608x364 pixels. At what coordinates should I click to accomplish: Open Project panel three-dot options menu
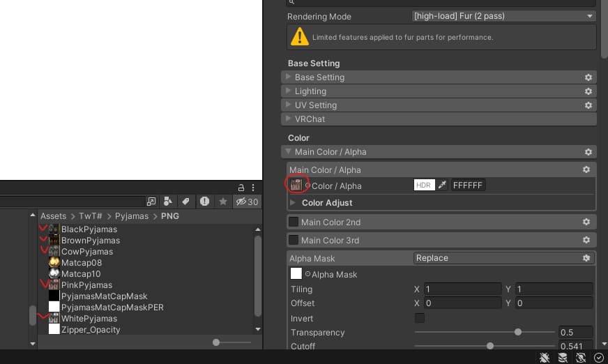[x=253, y=188]
